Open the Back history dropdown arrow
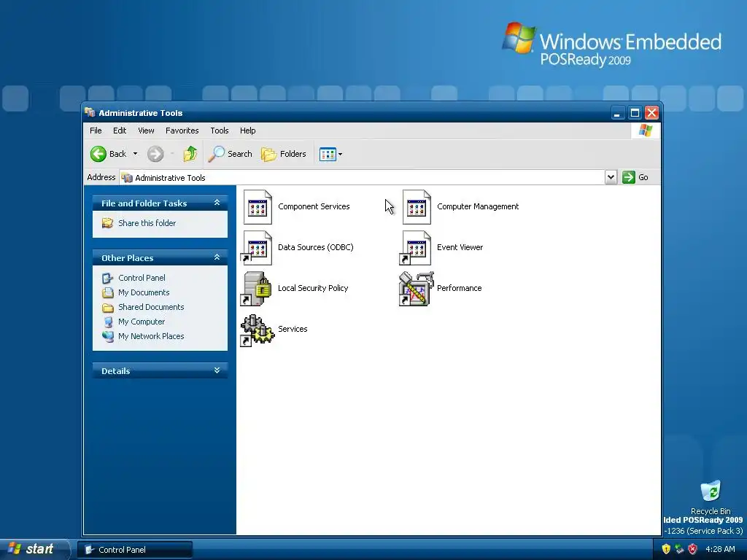 point(135,154)
